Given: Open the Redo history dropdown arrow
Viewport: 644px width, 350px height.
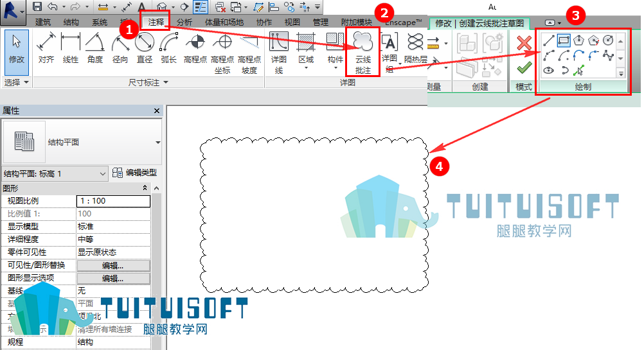Looking at the screenshot, I should (86, 6).
